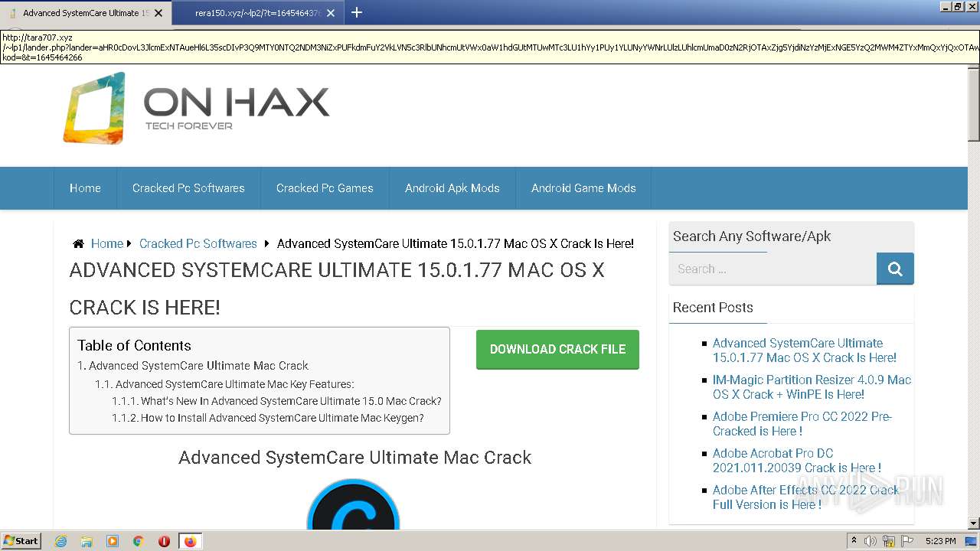
Task: Show hidden tray icons arrow
Action: click(854, 541)
